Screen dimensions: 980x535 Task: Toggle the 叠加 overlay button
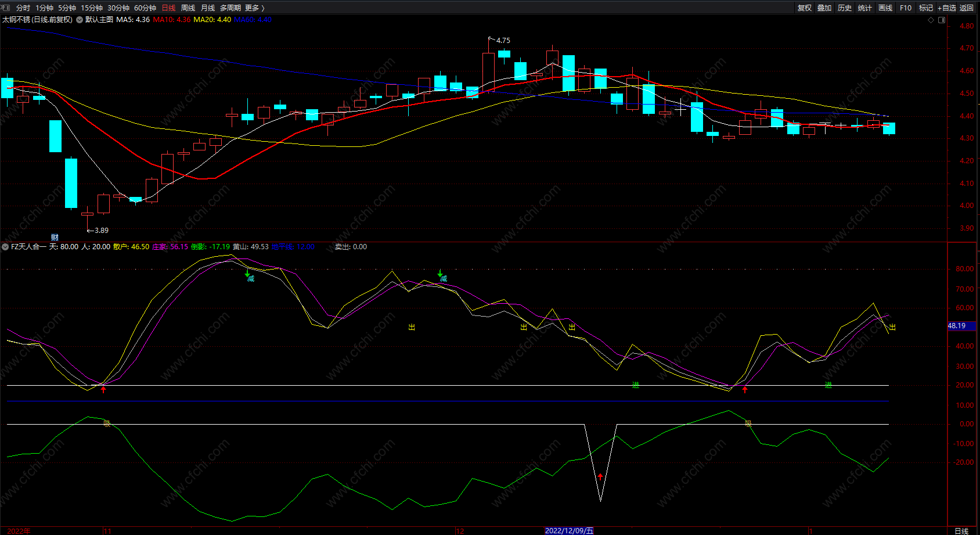[824, 8]
